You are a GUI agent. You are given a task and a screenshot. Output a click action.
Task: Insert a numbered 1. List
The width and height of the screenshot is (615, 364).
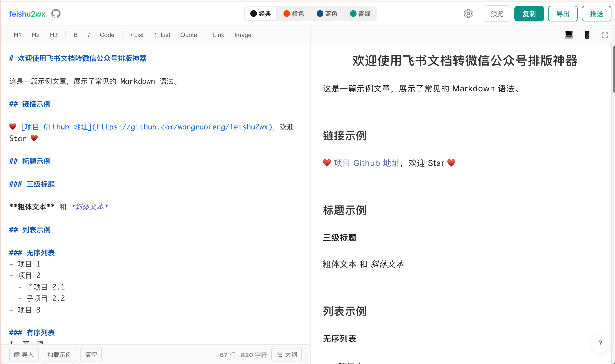pyautogui.click(x=162, y=35)
